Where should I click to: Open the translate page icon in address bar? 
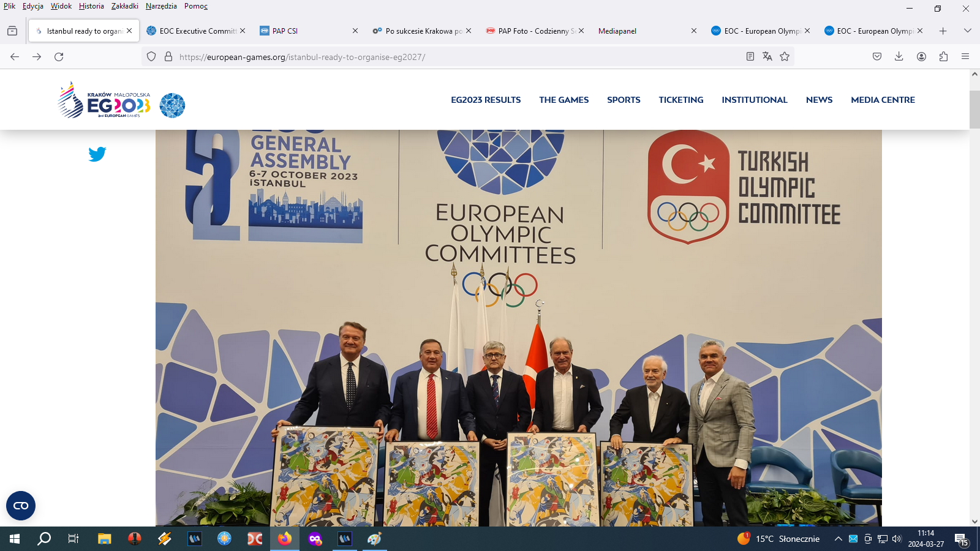click(767, 56)
